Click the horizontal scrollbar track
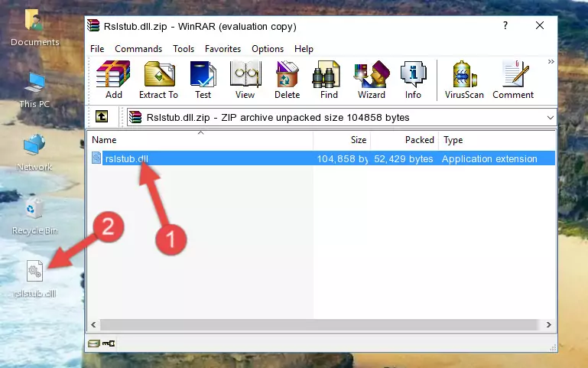 coord(319,324)
